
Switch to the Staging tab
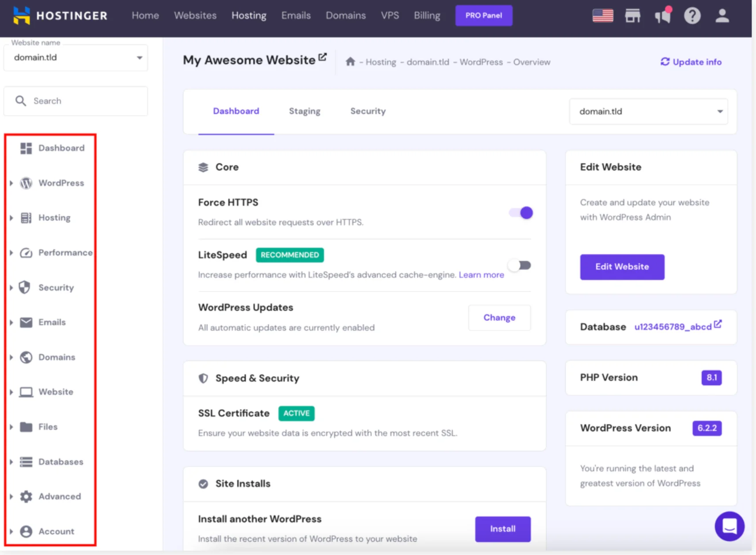point(305,111)
